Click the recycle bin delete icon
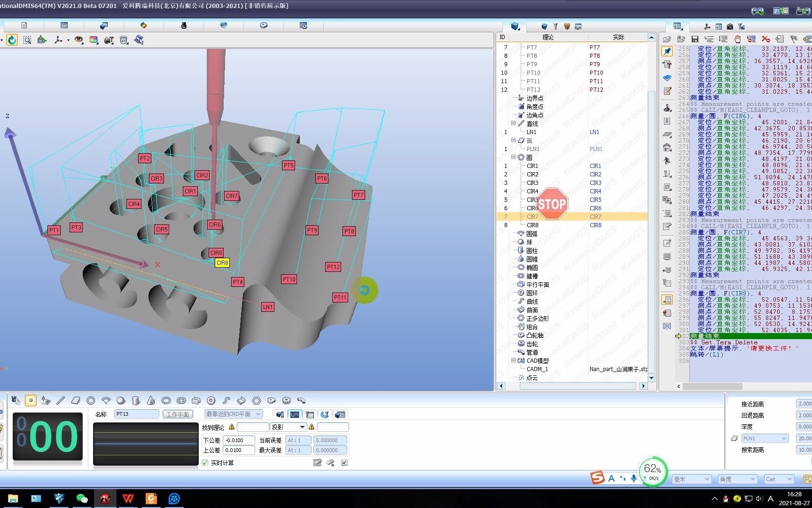 point(124,40)
